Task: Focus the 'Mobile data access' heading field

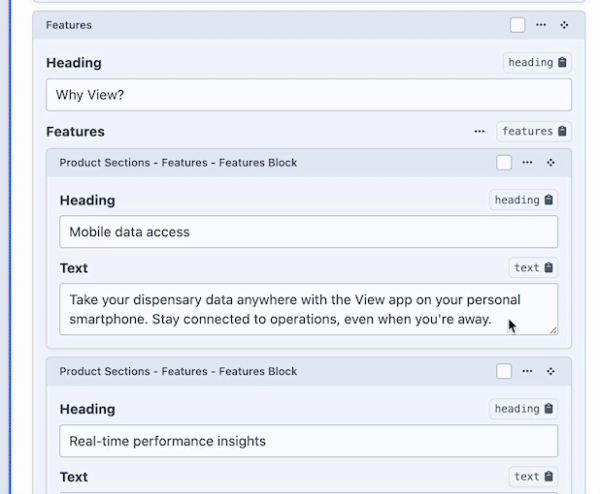Action: coord(308,232)
